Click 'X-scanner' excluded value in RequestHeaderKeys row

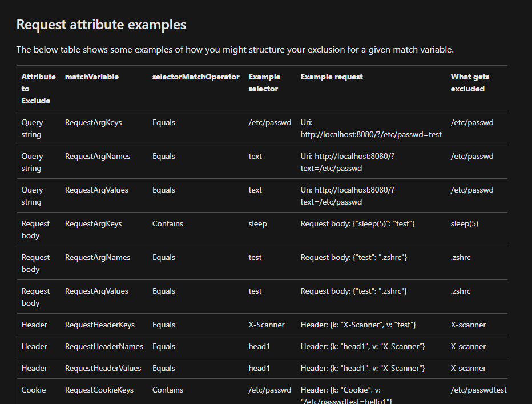(x=468, y=325)
